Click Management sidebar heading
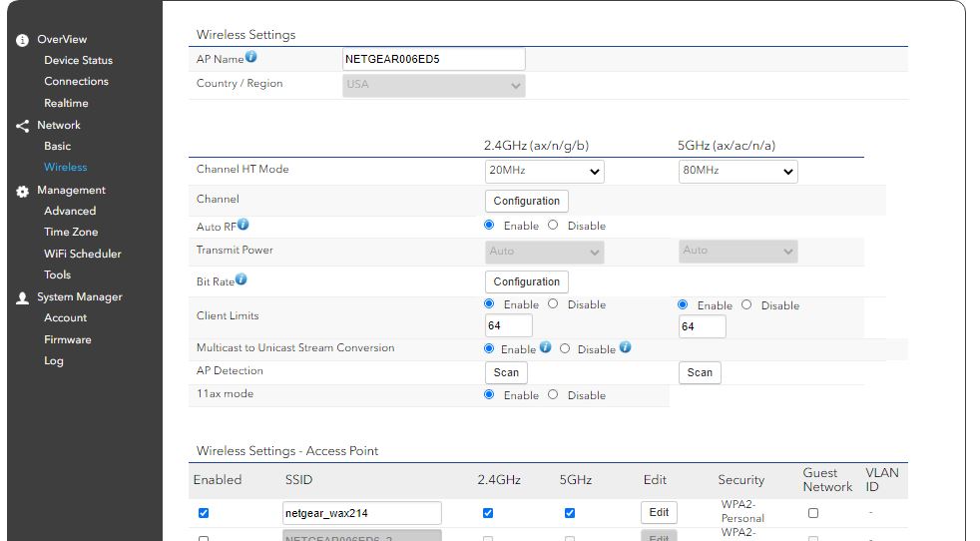 tap(71, 190)
